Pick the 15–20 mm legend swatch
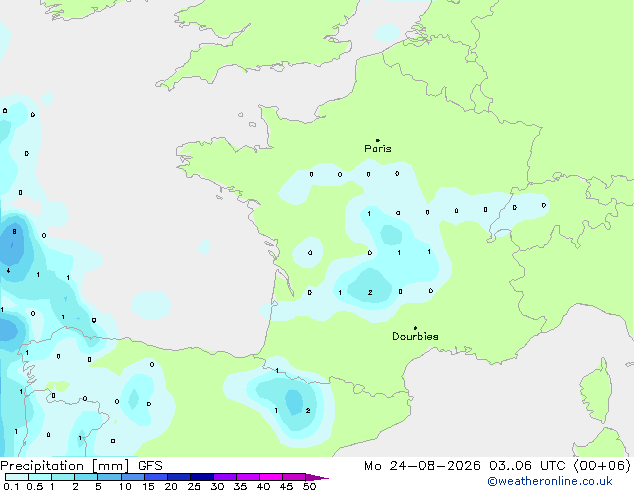 coord(156,477)
